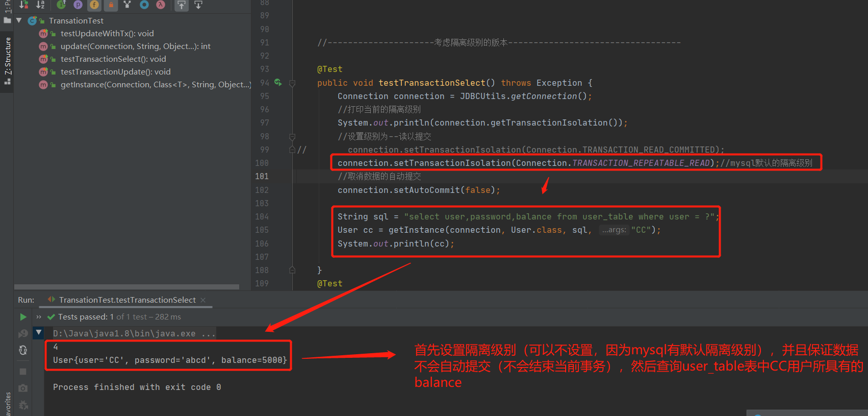Click Structure panel horizontal scrollbar

coord(126,287)
